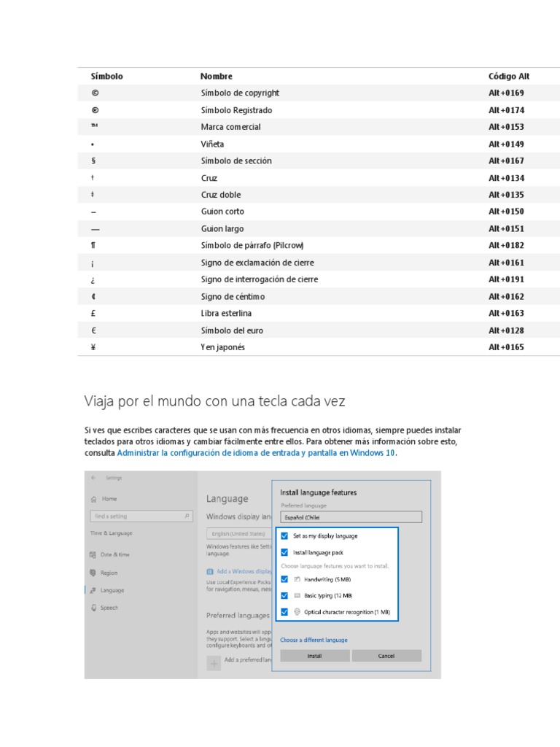Toggle the Install language pack checkbox

(x=284, y=552)
